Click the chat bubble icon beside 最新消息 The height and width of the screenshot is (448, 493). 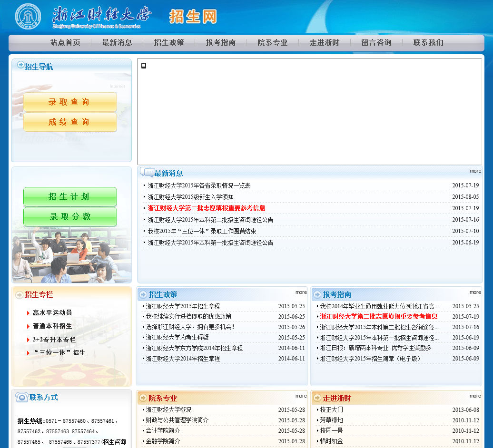(x=147, y=172)
